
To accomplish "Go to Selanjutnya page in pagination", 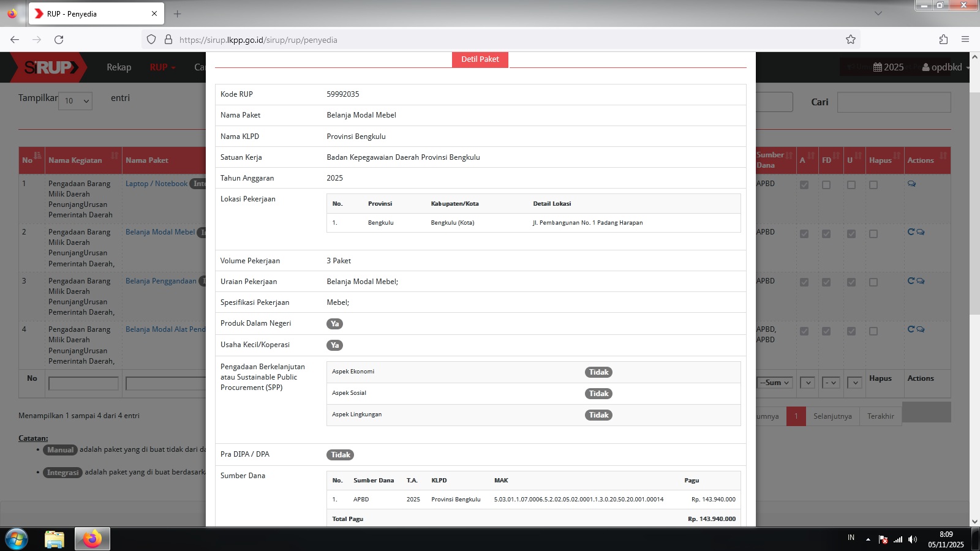I will click(832, 416).
